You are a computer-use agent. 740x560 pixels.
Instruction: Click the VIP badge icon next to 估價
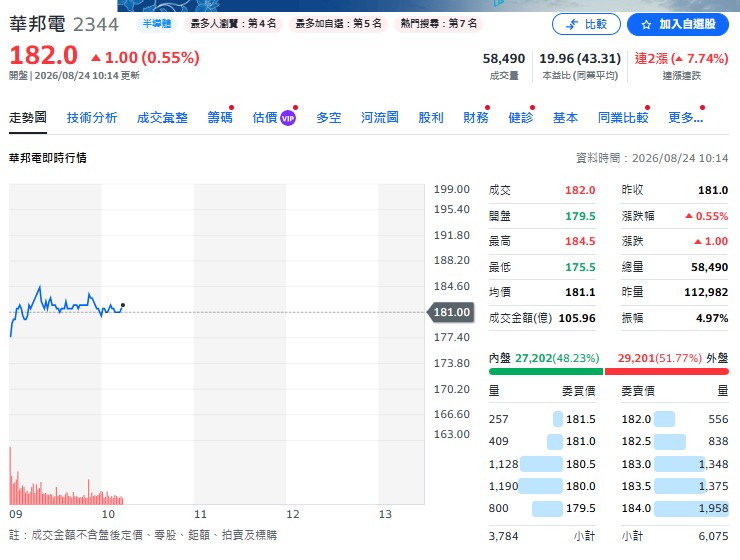click(288, 118)
